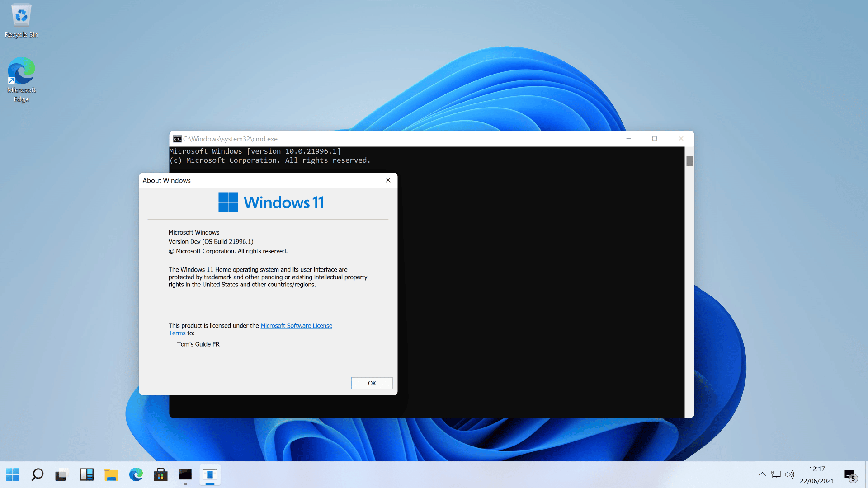Close the About Windows dialog
The image size is (868, 488).
(x=388, y=180)
